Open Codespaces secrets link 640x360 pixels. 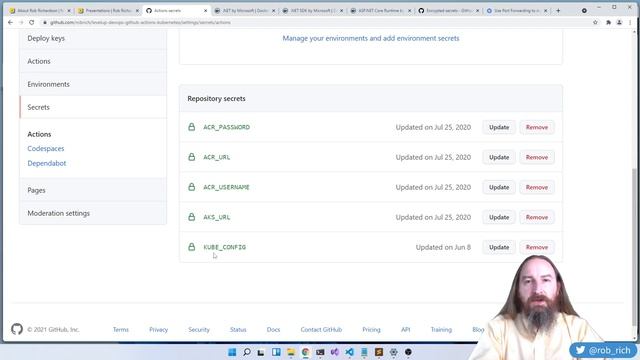[46, 148]
